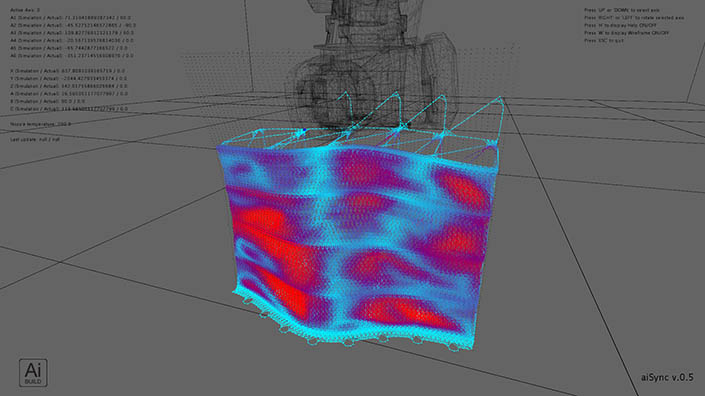The image size is (705, 396).
Task: Click the 'UP or DOWN to select axis' hint
Action: [x=622, y=10]
